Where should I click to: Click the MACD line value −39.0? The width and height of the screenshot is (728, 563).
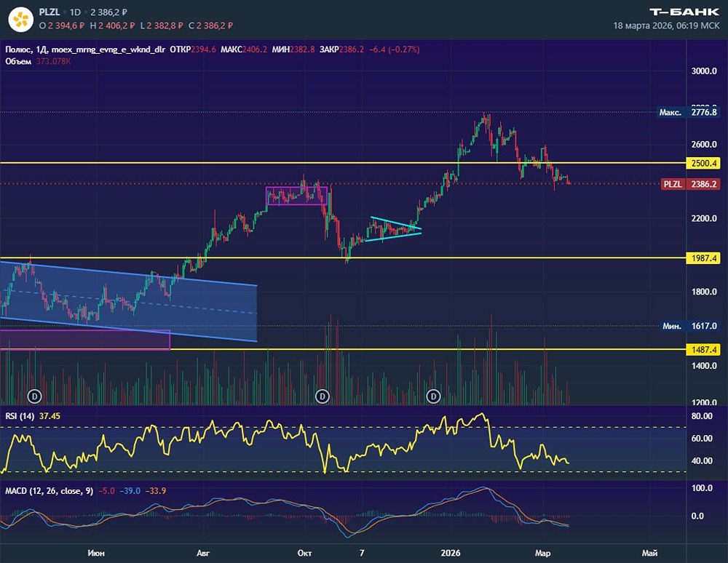coord(130,491)
